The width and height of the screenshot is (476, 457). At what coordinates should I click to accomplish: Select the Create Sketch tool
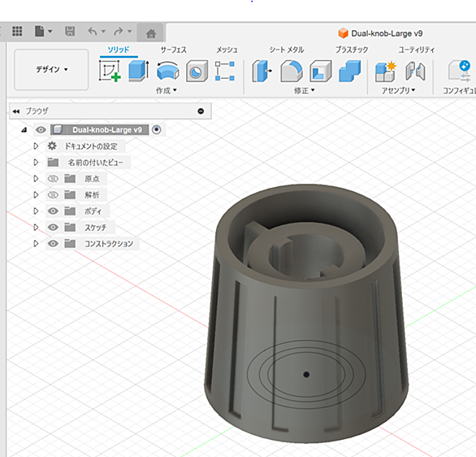110,71
